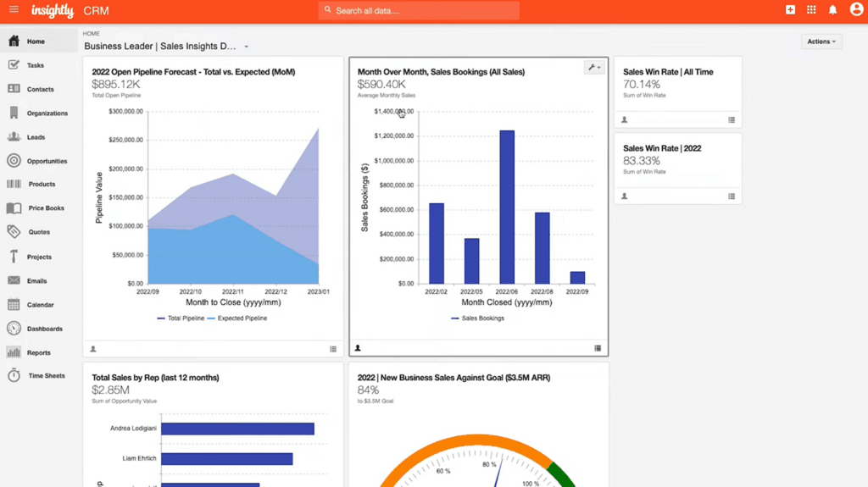Click list icon on Win Rate 2022 card
This screenshot has width=868, height=487.
(x=732, y=196)
